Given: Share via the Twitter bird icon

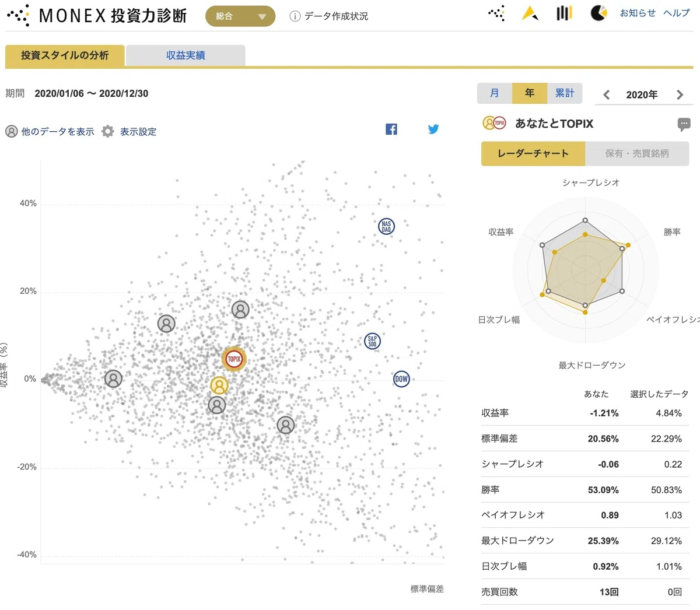Looking at the screenshot, I should tap(433, 129).
